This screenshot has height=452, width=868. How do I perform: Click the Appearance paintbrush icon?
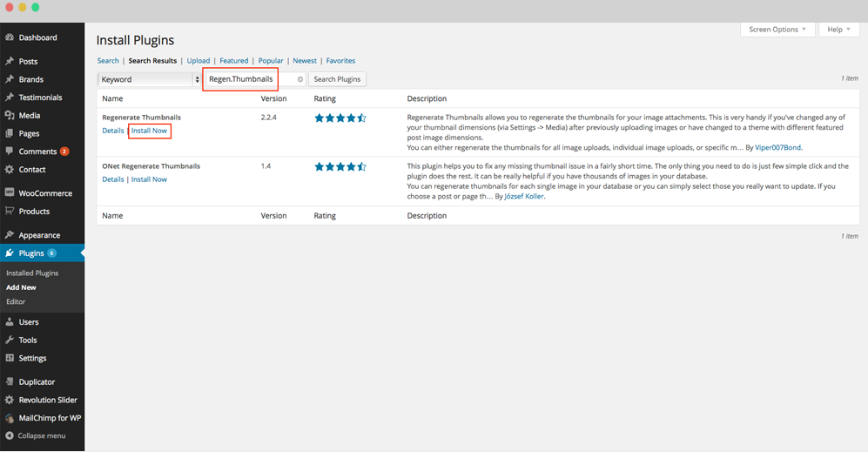click(10, 235)
